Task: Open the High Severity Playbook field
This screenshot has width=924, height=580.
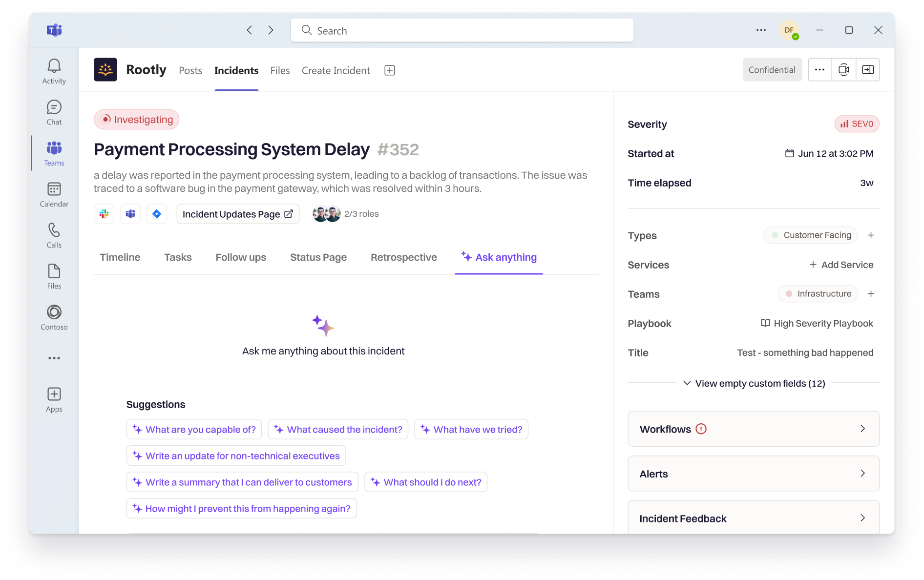Action: pyautogui.click(x=817, y=323)
